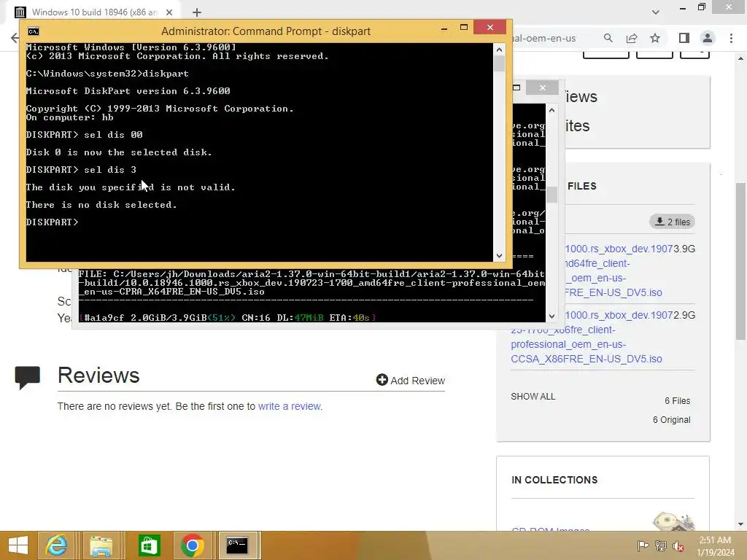Click the 'There is no disk selected.' line
The height and width of the screenshot is (560, 747).
[x=101, y=205]
